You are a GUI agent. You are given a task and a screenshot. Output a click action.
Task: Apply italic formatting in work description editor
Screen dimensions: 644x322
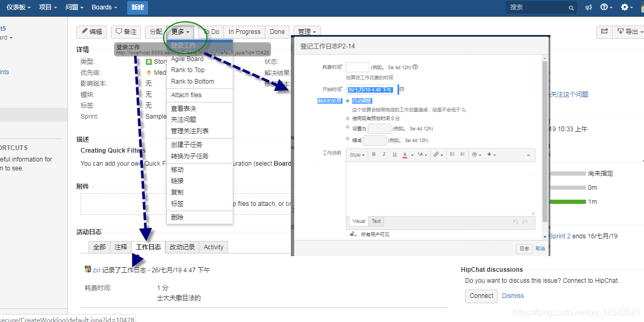(384, 155)
